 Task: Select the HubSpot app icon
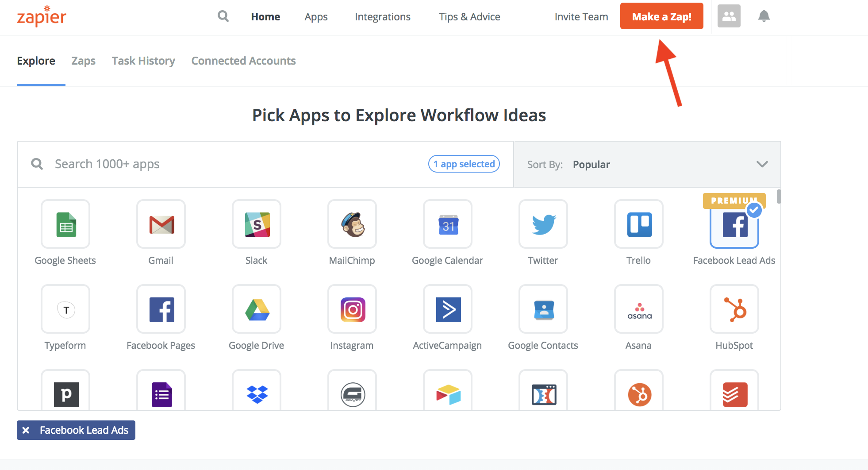tap(734, 309)
